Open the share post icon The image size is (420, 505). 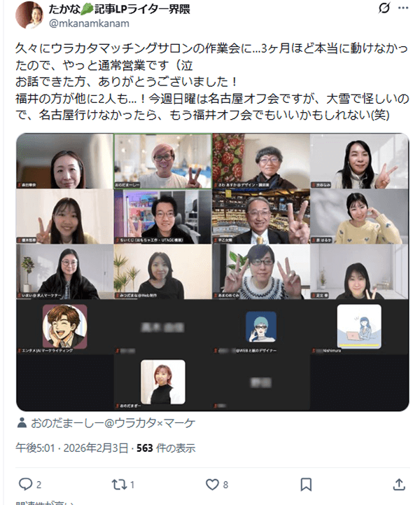399,484
